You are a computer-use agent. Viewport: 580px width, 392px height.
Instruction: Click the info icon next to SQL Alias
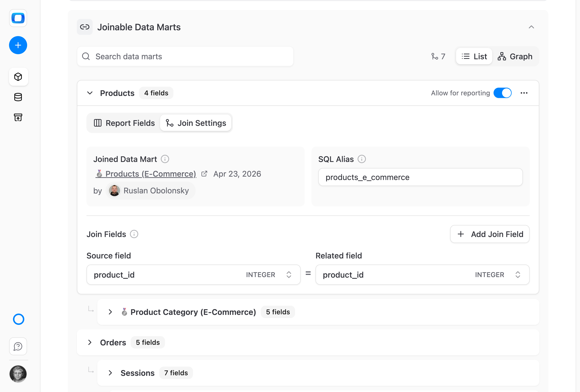[362, 159]
